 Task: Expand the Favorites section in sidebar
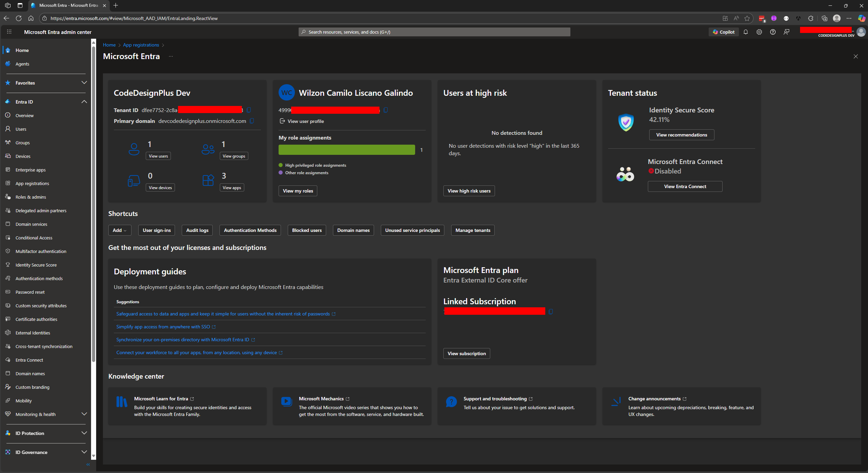point(84,83)
